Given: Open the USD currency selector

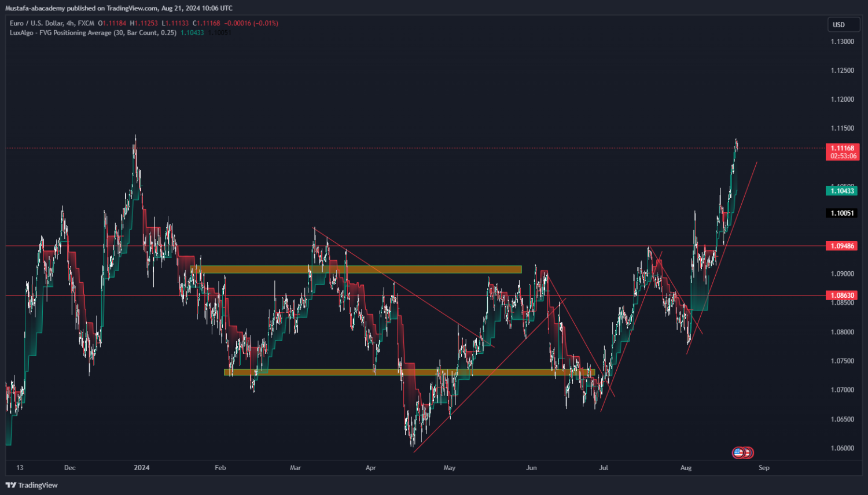Looking at the screenshot, I should (843, 24).
